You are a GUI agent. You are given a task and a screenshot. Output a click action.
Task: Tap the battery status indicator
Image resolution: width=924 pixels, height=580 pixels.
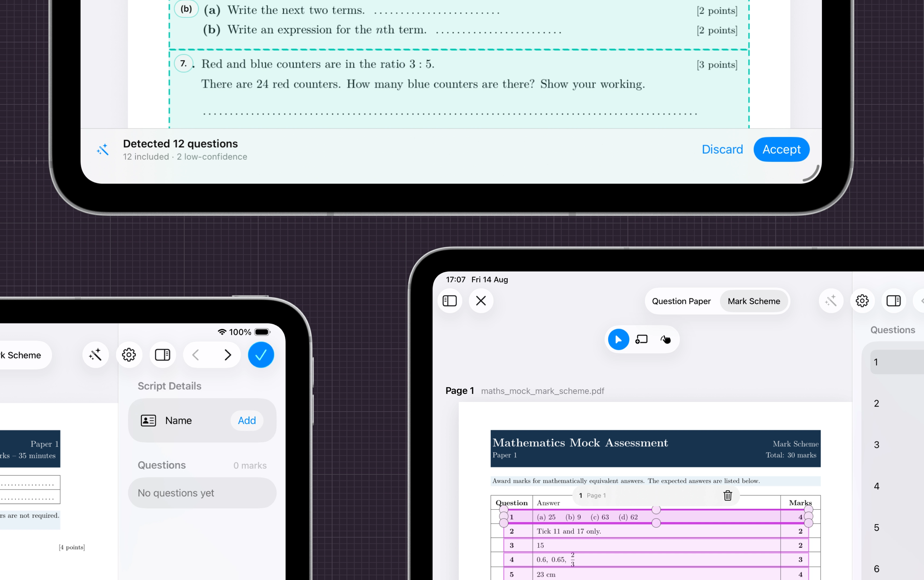262,332
